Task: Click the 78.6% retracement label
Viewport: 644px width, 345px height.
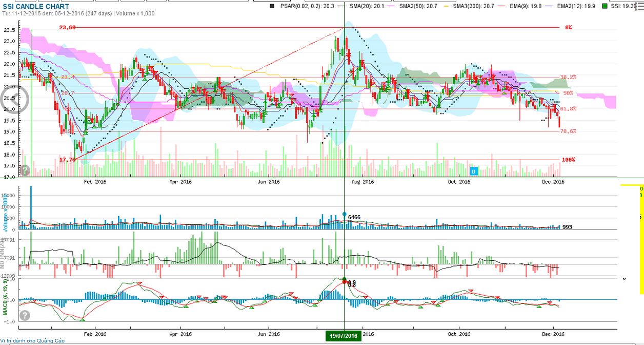Action: tap(568, 131)
